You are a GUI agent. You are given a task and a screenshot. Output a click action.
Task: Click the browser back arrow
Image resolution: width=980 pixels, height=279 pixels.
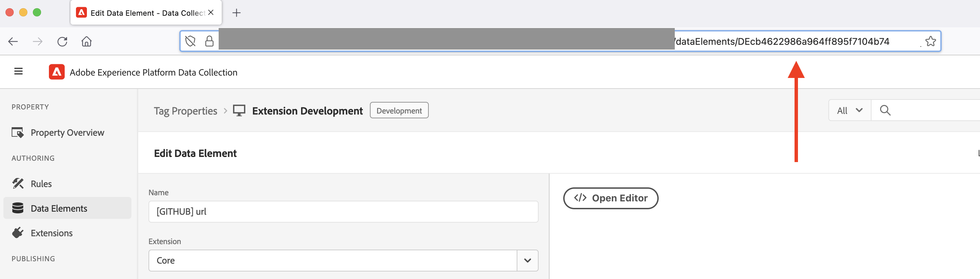(x=13, y=41)
